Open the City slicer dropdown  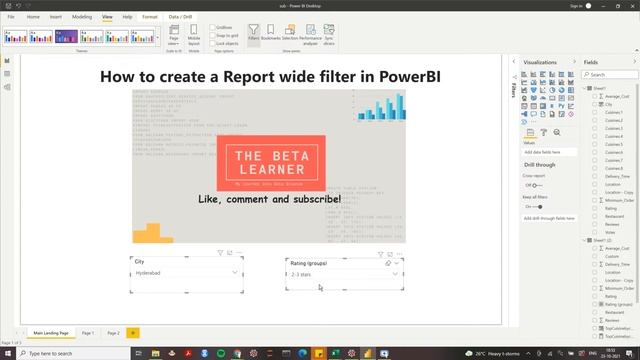tap(235, 273)
